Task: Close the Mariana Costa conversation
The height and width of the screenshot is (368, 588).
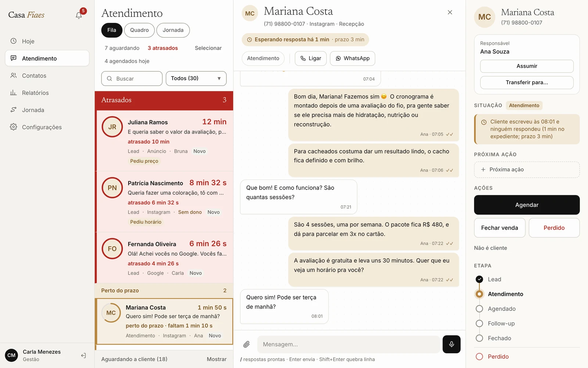Action: tap(450, 12)
